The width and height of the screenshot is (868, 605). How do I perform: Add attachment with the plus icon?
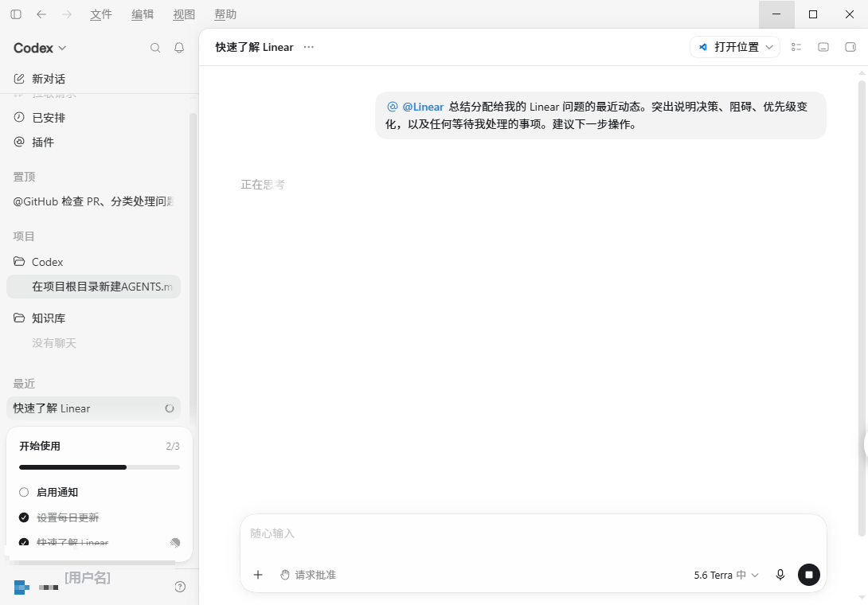coord(258,575)
